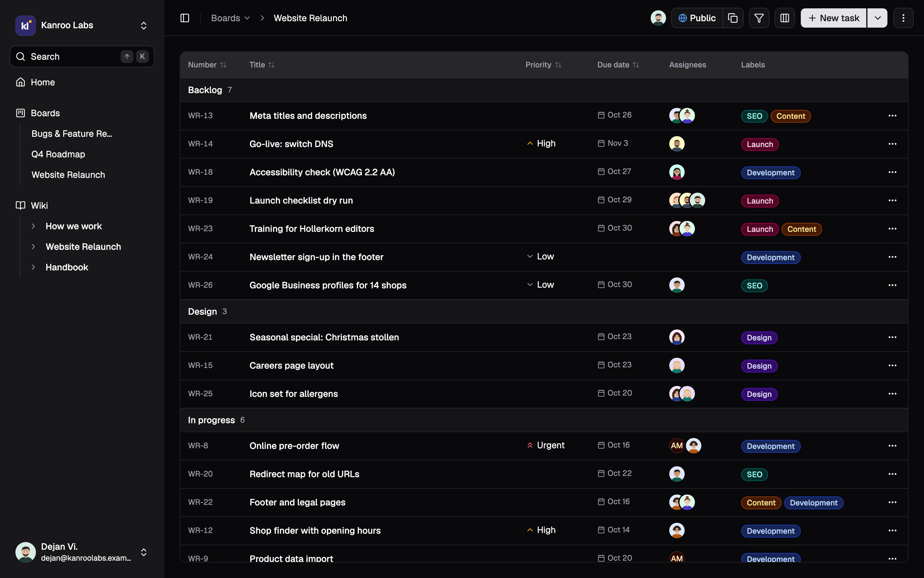Click the Urgent priority on WR-8
Viewport: 924px width, 578px height.
coord(546,445)
